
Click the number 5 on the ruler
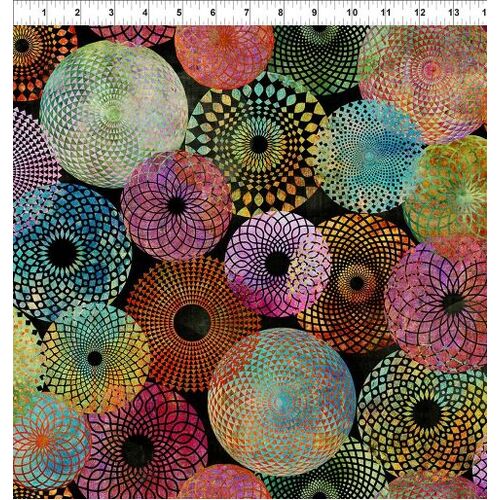point(179,13)
